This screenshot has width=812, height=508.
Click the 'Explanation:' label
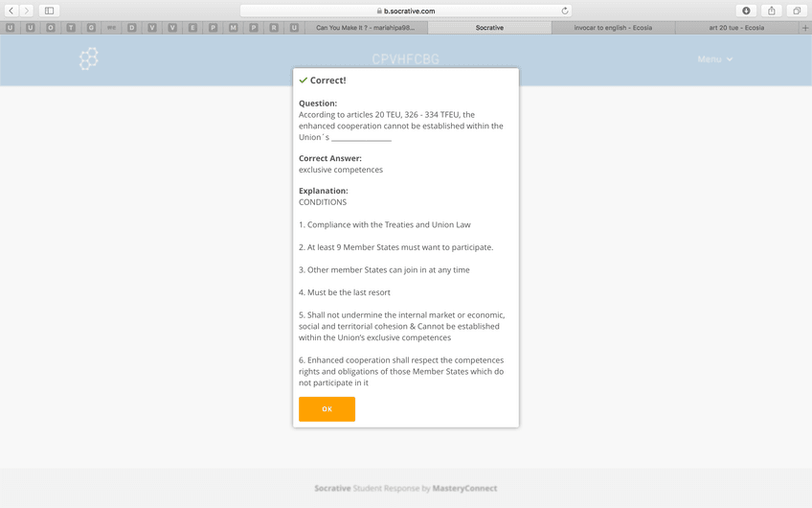click(323, 191)
